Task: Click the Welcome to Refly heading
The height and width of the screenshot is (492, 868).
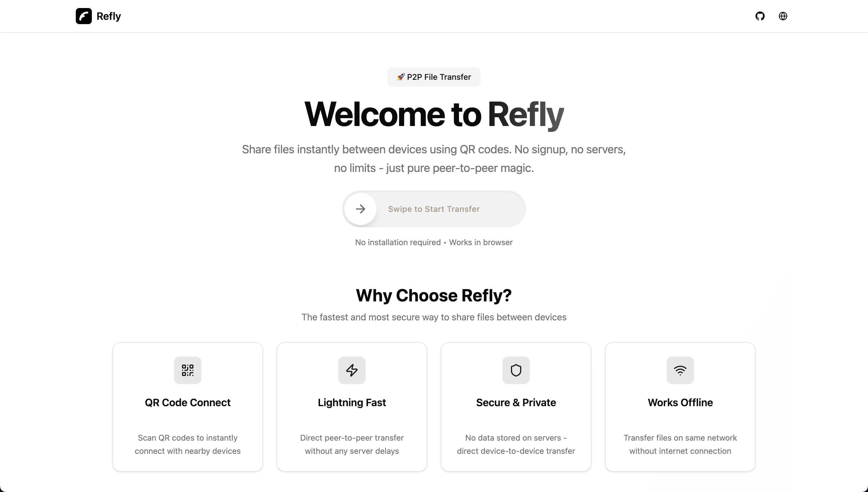Action: (434, 115)
